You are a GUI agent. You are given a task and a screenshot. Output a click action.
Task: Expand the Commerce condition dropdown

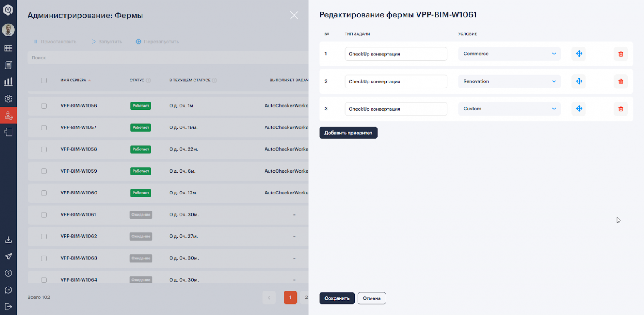coord(509,54)
